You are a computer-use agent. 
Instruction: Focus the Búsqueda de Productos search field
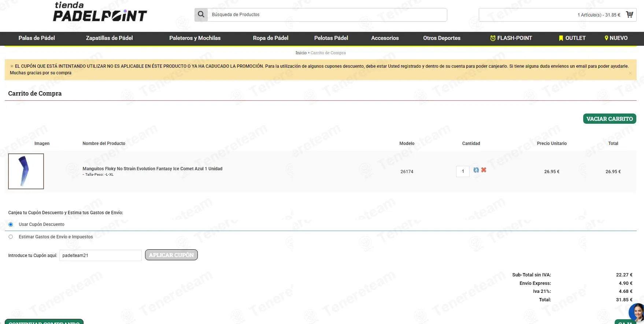(327, 15)
